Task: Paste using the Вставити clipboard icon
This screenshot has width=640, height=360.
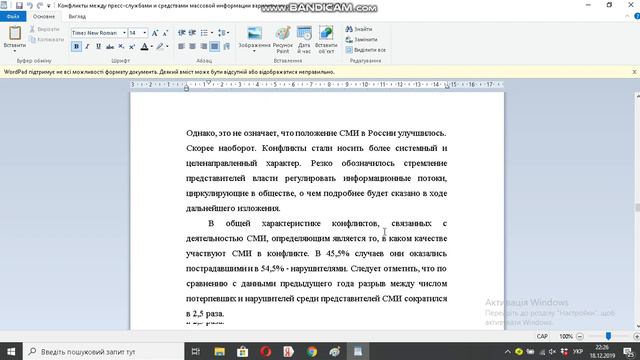Action: tap(15, 33)
